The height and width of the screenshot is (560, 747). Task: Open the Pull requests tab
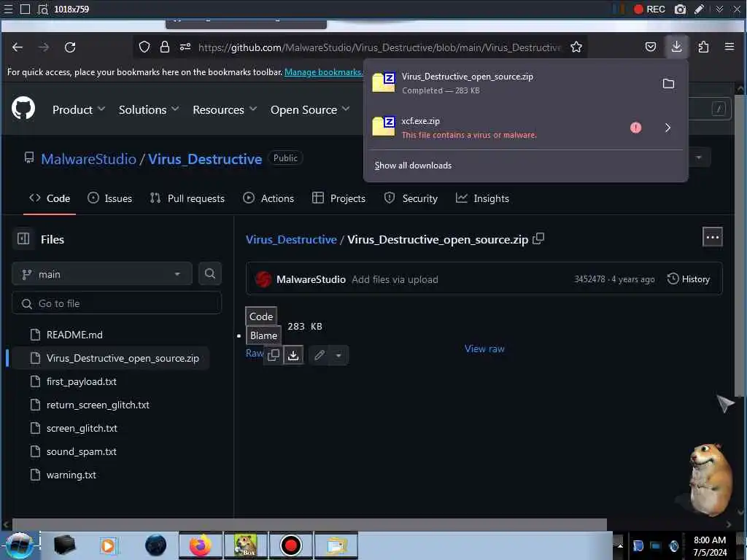click(x=187, y=198)
